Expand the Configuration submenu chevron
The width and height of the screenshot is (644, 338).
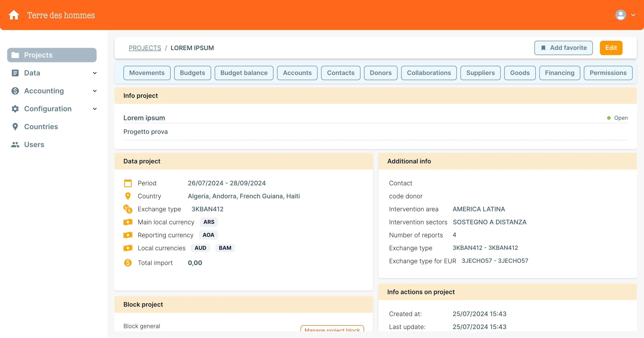(95, 109)
